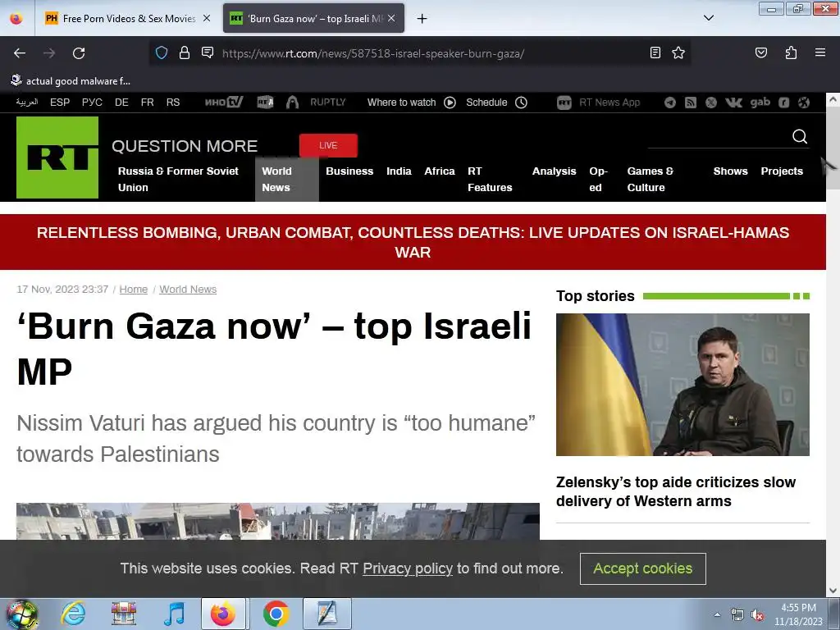
Task: Open the Extensions puzzle icon
Action: [791, 52]
